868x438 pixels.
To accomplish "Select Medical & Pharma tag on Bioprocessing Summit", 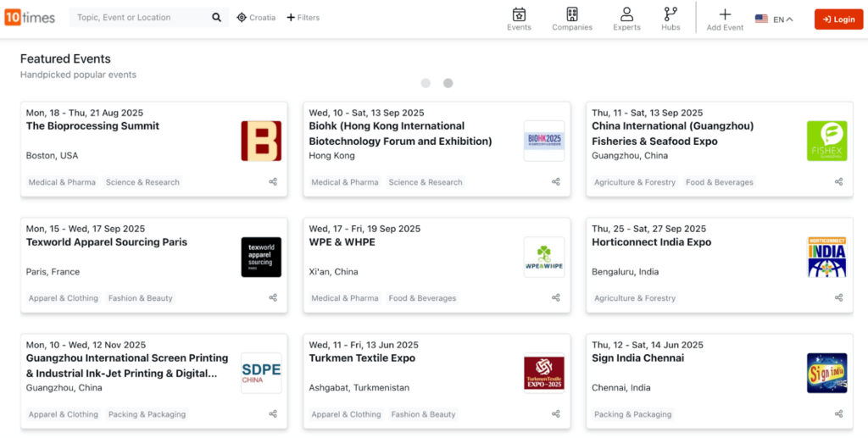I will (x=62, y=182).
